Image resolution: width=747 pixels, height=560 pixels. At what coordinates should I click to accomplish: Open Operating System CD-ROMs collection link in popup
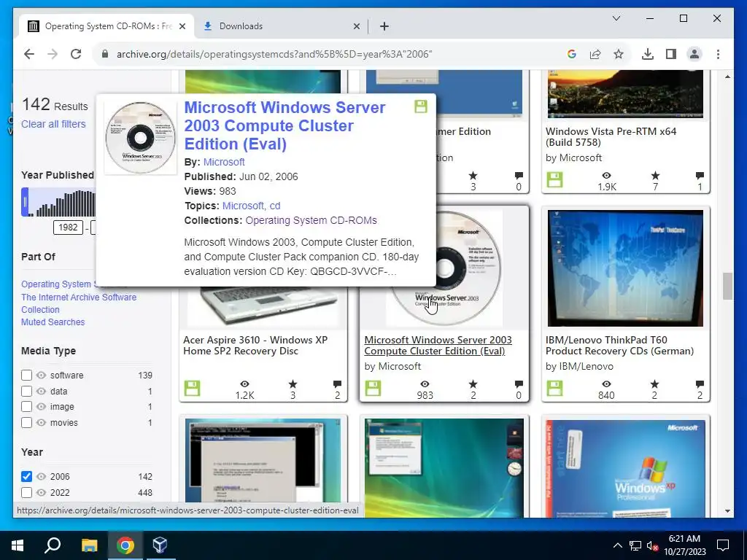click(311, 220)
